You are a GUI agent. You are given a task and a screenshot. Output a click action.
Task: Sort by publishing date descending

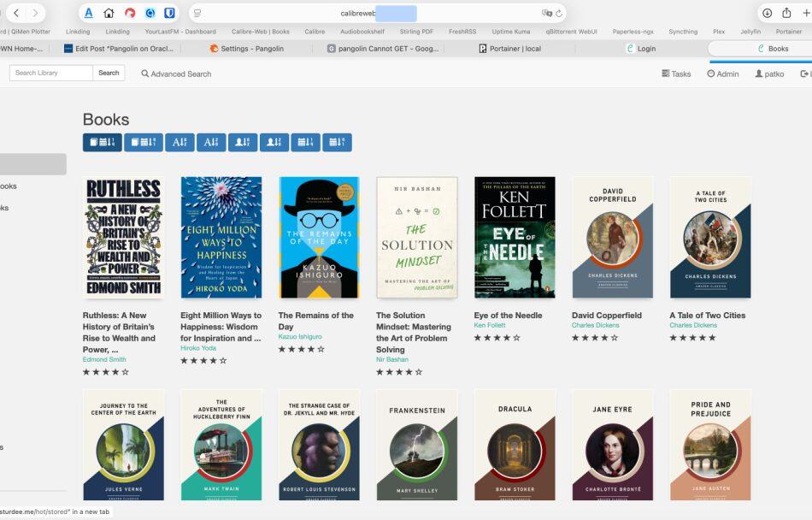point(305,142)
